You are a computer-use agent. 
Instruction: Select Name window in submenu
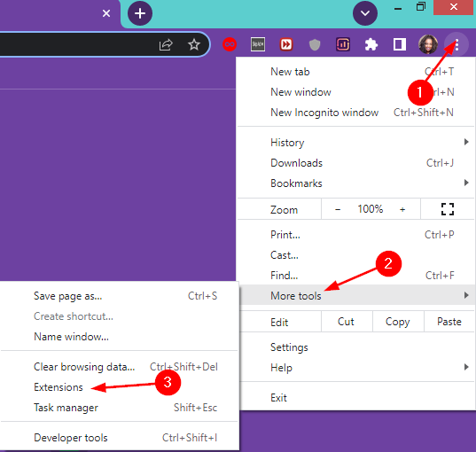tap(120, 337)
